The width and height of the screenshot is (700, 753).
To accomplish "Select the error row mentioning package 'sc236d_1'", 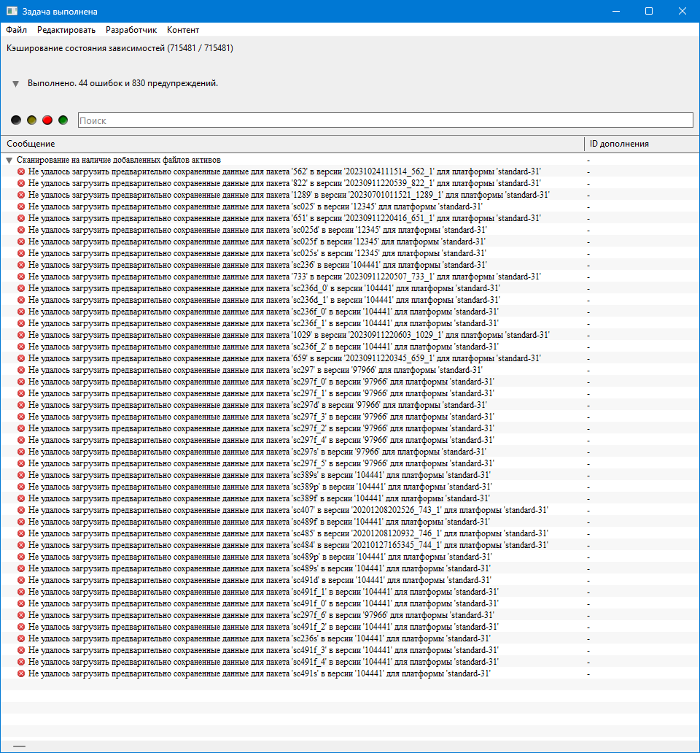I will click(350, 300).
